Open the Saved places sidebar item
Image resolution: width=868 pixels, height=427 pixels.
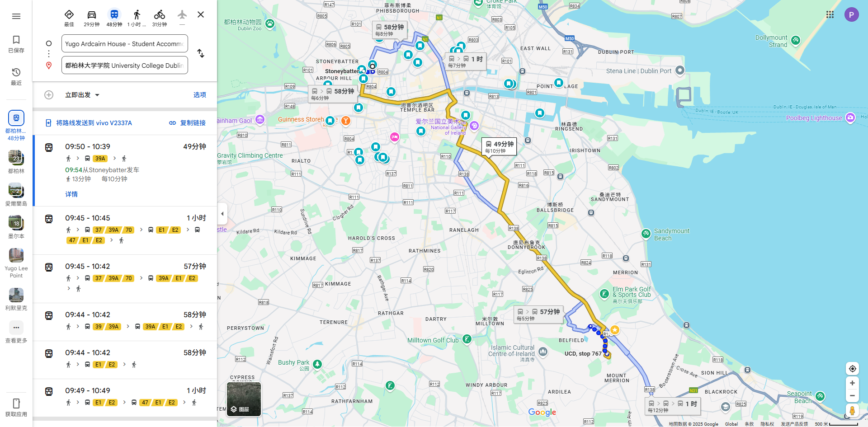click(16, 44)
